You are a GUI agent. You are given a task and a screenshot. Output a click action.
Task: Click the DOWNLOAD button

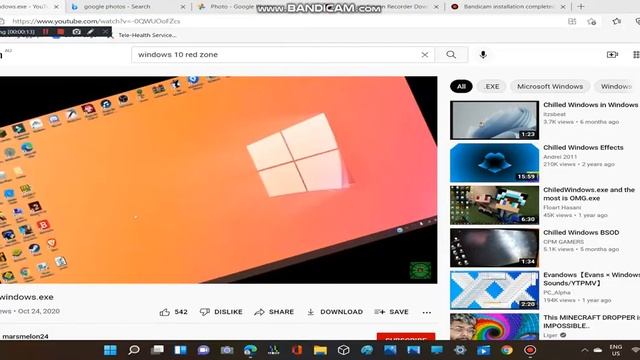point(335,312)
